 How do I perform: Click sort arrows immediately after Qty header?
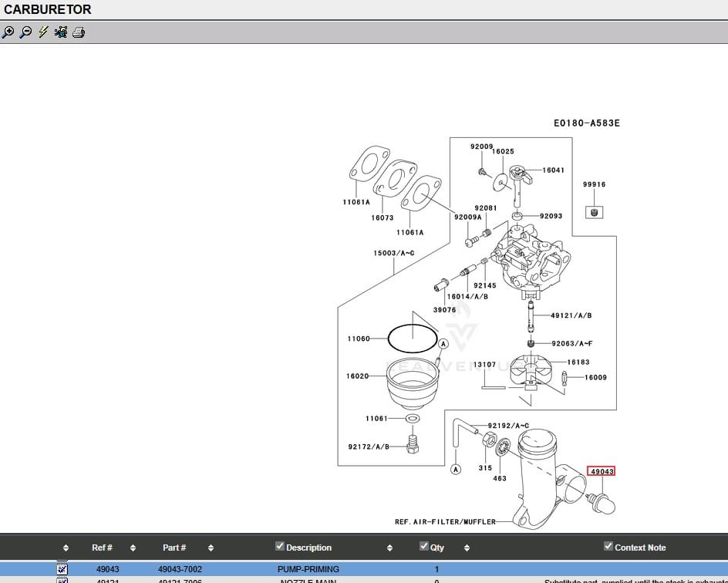click(x=467, y=548)
